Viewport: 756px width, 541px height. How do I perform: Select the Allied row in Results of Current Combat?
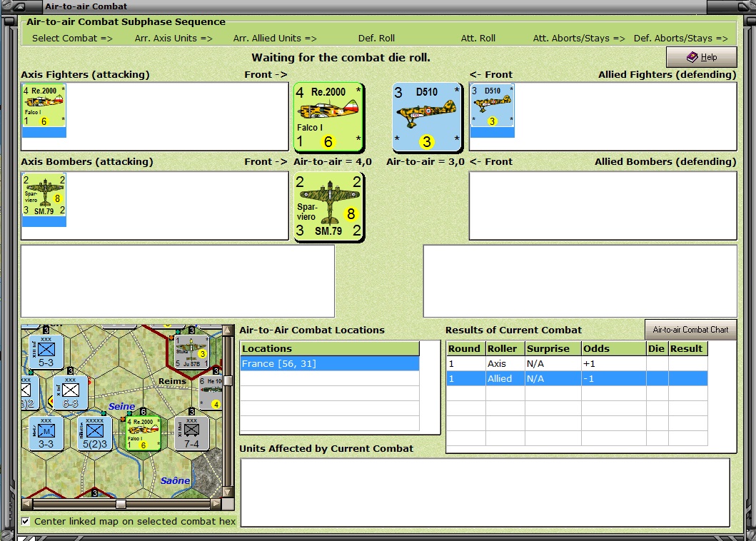pos(577,378)
